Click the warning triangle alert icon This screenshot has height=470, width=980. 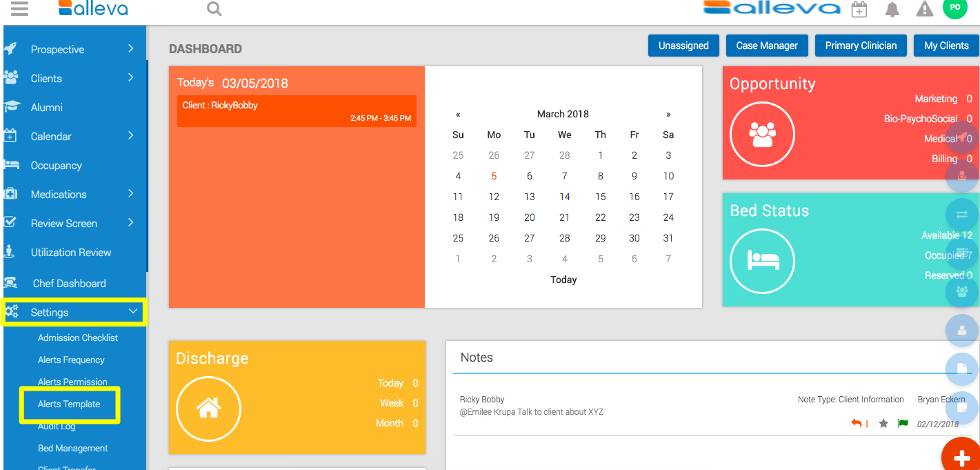[x=924, y=10]
